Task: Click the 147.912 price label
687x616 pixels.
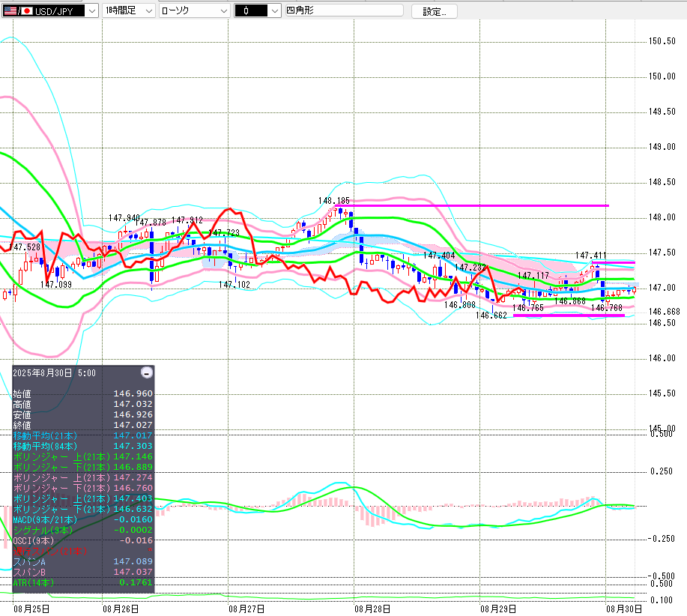Action: coord(187,220)
